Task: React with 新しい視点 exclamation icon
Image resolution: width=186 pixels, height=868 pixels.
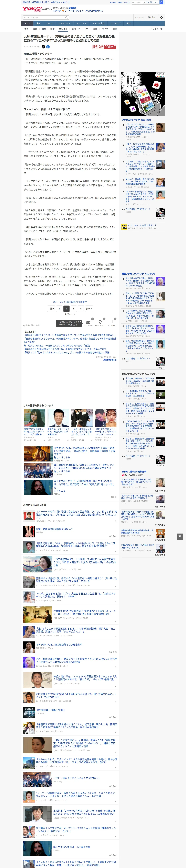Action: click(112, 322)
